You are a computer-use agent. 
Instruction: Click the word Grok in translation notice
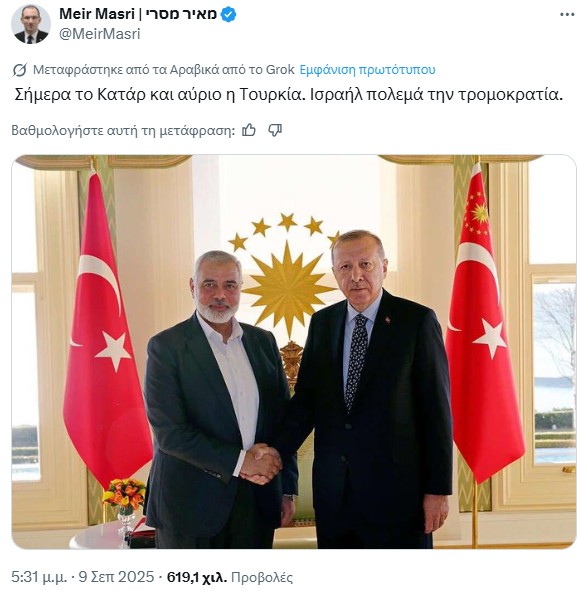click(280, 70)
